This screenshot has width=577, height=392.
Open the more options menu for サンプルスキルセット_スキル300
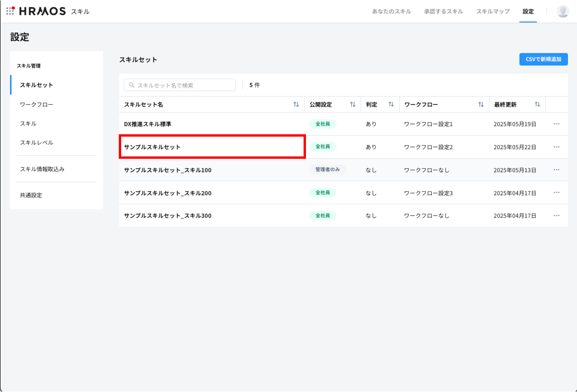556,216
